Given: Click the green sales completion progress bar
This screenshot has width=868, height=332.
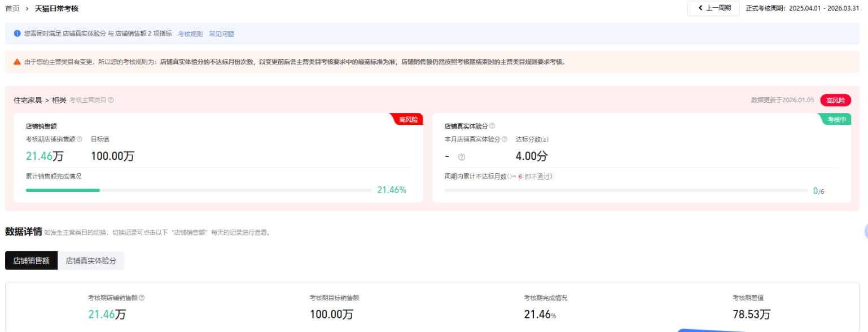Looking at the screenshot, I should (x=63, y=190).
